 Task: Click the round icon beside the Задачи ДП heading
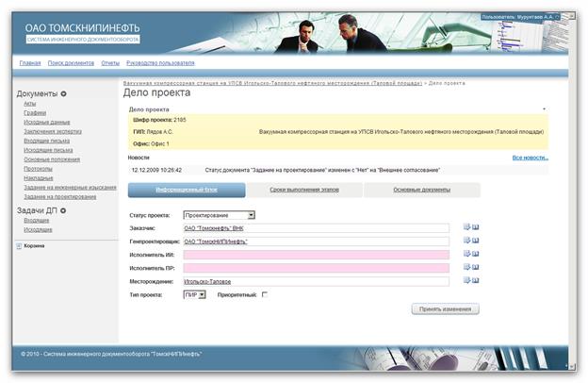click(x=63, y=209)
